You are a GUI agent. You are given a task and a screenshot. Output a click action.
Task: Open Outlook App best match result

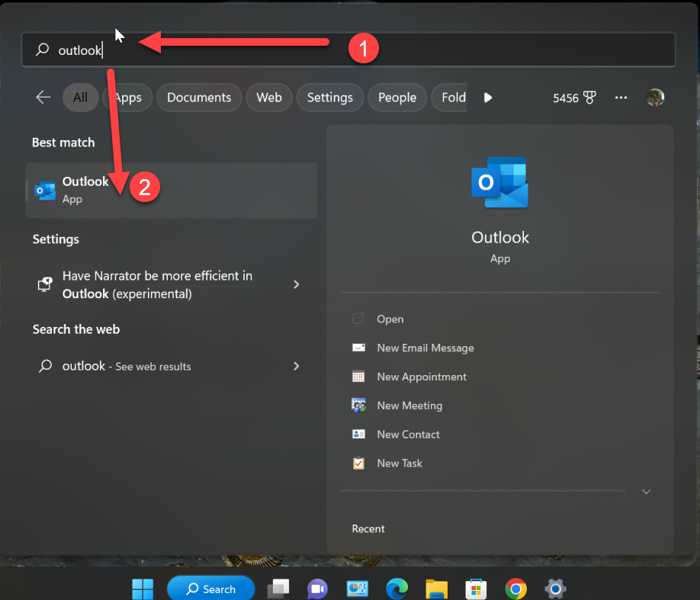(x=172, y=190)
